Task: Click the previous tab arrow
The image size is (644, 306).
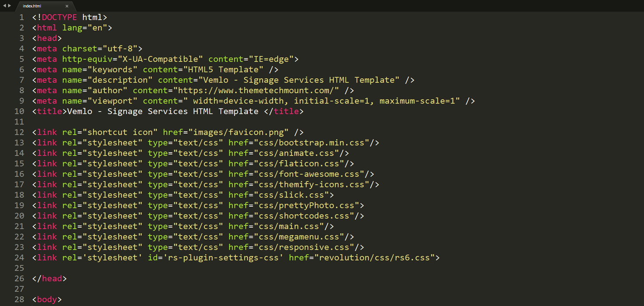Action: coord(4,6)
